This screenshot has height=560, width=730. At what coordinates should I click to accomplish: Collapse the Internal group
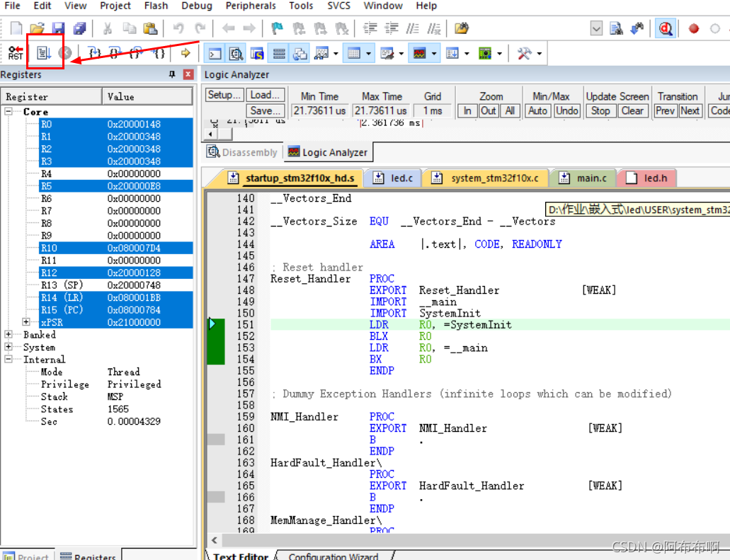point(8,359)
